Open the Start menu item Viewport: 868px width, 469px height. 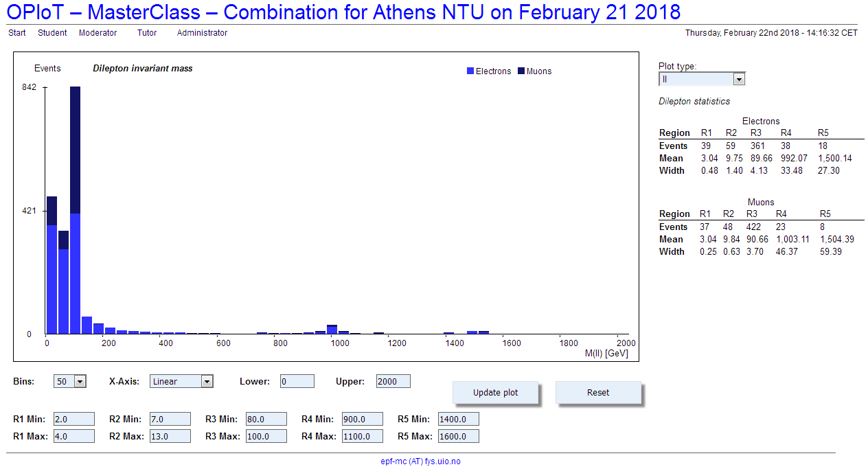click(17, 33)
